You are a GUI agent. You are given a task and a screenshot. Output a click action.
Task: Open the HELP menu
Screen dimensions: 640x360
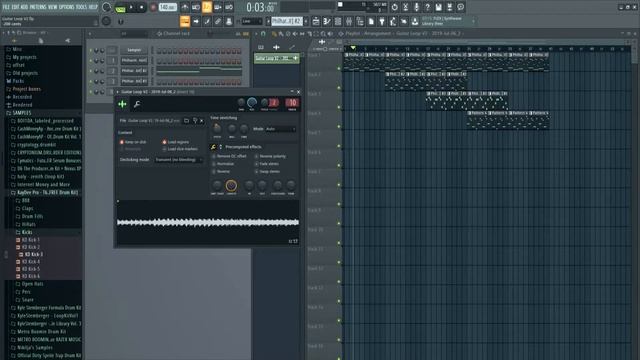[93, 7]
